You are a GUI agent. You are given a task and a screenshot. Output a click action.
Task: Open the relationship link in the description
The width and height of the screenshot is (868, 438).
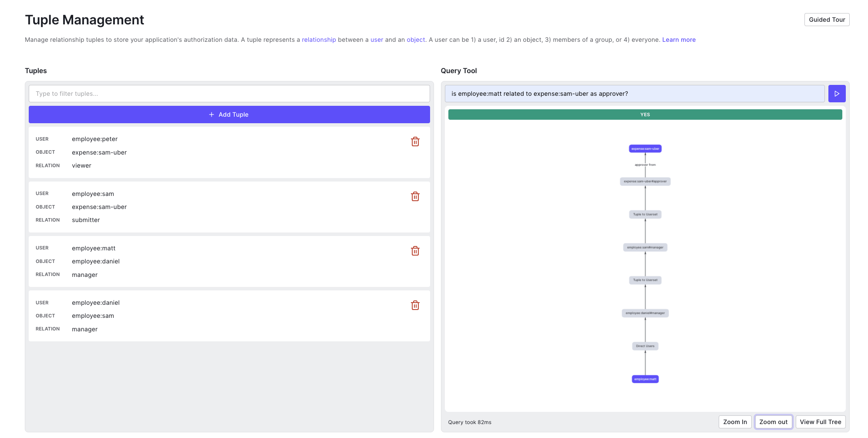tap(319, 40)
